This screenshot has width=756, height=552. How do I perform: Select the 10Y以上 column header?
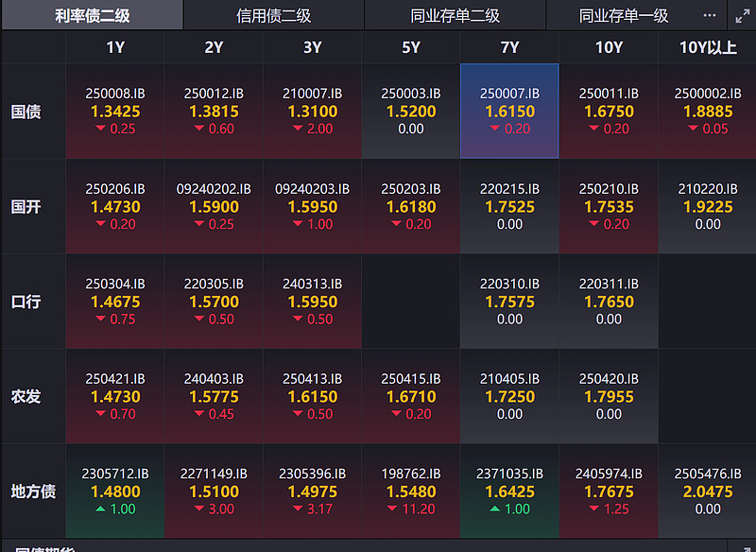[x=707, y=46]
